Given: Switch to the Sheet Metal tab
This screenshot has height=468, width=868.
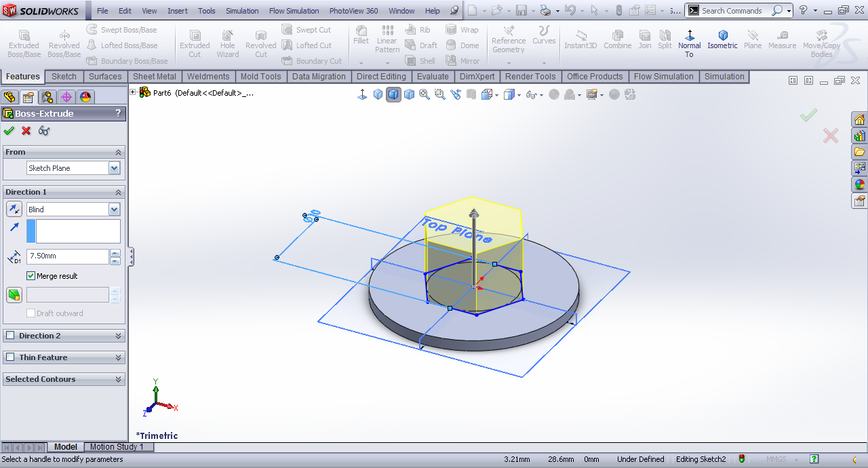Looking at the screenshot, I should 154,77.
